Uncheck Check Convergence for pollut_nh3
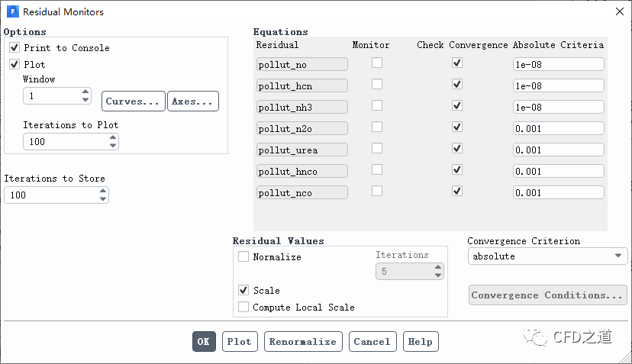 (x=456, y=106)
